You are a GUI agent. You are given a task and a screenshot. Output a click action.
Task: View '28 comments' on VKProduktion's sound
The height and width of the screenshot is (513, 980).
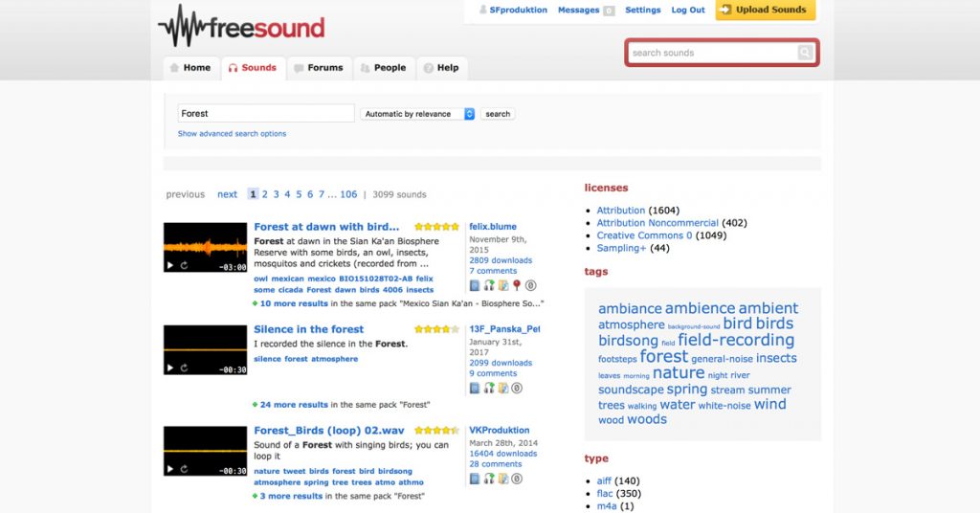[495, 464]
